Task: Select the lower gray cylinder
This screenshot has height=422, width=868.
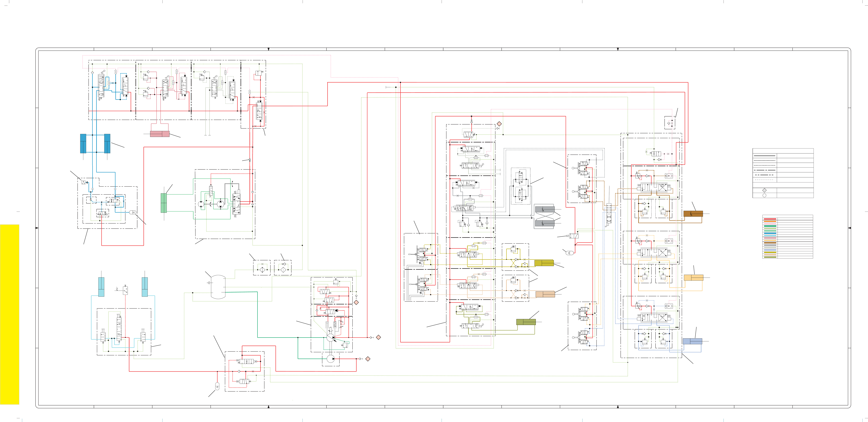Action: [x=545, y=223]
